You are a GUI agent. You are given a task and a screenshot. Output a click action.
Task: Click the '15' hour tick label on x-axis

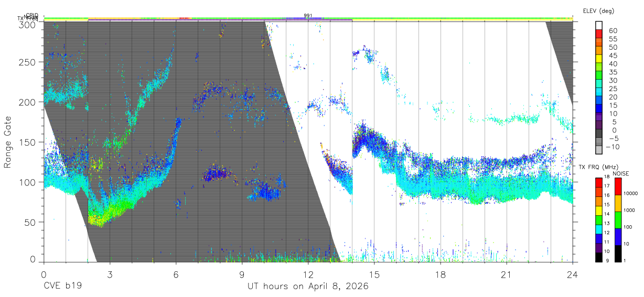click(x=374, y=274)
